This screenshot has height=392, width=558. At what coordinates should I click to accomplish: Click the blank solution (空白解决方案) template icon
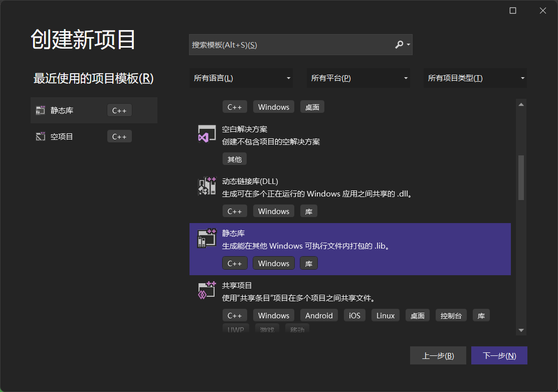click(x=207, y=134)
